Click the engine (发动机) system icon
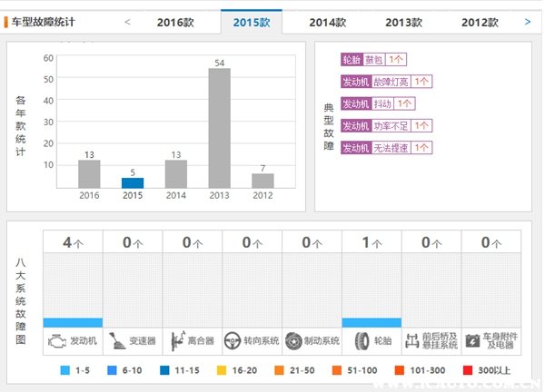This screenshot has width=545, height=392. [56, 341]
